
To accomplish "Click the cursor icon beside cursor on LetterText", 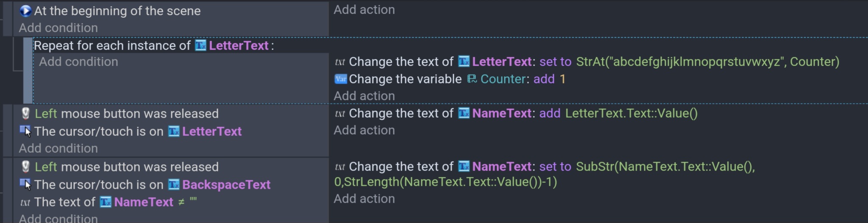I will tap(25, 131).
